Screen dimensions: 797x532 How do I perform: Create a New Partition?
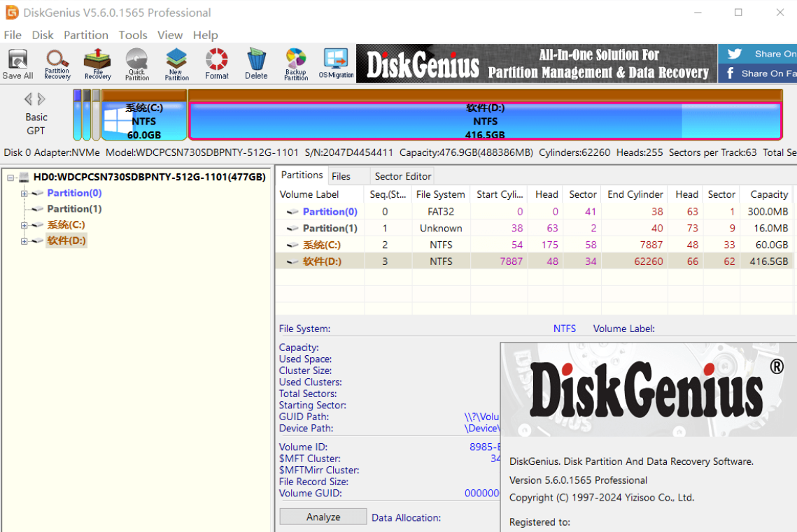click(x=176, y=64)
